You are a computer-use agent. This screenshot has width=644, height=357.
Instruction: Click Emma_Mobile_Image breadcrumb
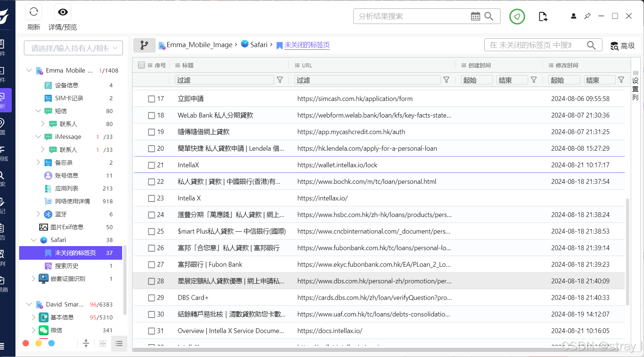point(199,45)
